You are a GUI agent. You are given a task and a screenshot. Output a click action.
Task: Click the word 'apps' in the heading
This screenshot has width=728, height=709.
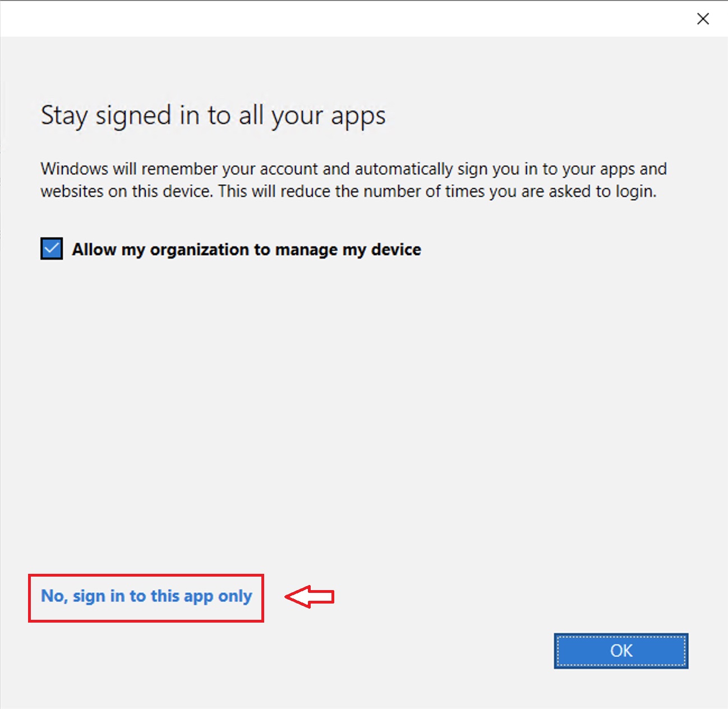358,117
